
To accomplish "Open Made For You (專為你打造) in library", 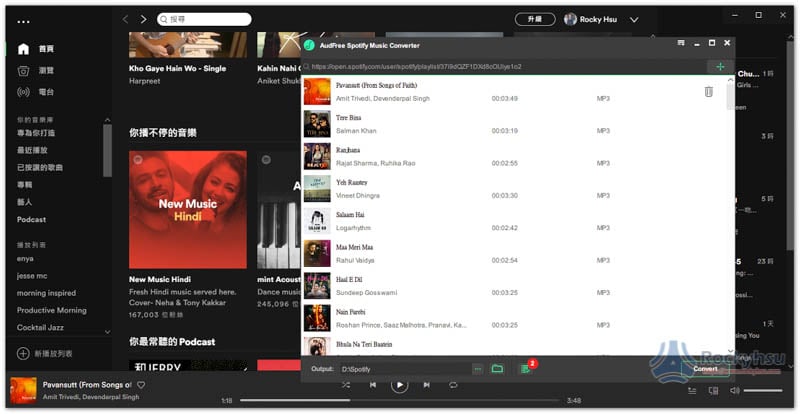I will pyautogui.click(x=36, y=133).
